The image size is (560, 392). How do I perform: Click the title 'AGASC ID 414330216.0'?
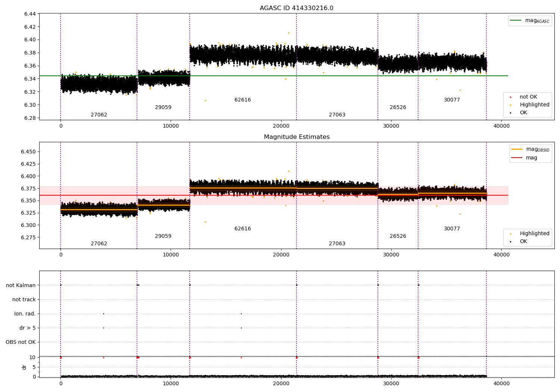tap(296, 8)
